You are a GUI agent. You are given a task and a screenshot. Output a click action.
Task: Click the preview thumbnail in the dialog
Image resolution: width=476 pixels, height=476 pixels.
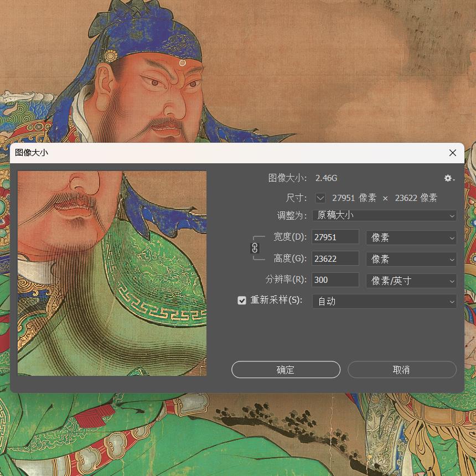point(112,273)
